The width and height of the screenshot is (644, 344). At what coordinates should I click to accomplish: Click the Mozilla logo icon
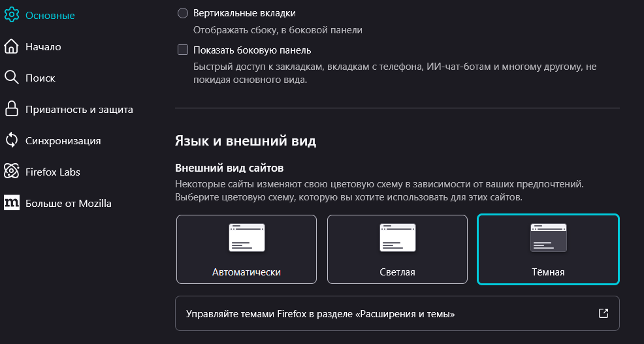pyautogui.click(x=11, y=203)
